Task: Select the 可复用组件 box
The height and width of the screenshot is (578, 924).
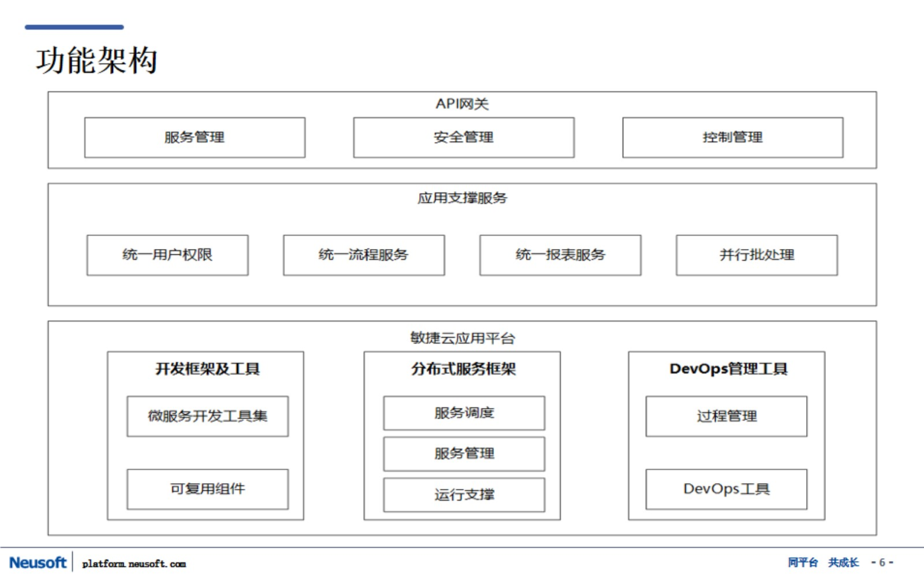Action: [x=207, y=489]
